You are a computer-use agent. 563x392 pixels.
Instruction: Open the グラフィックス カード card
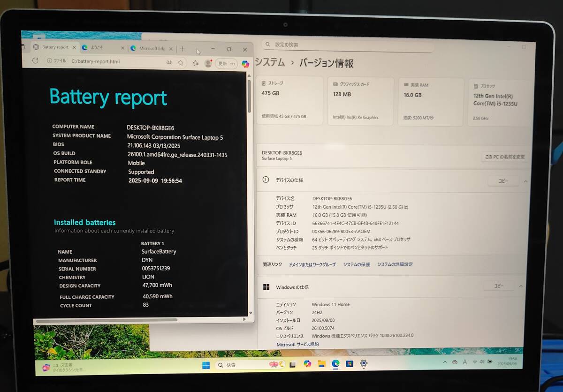point(360,101)
